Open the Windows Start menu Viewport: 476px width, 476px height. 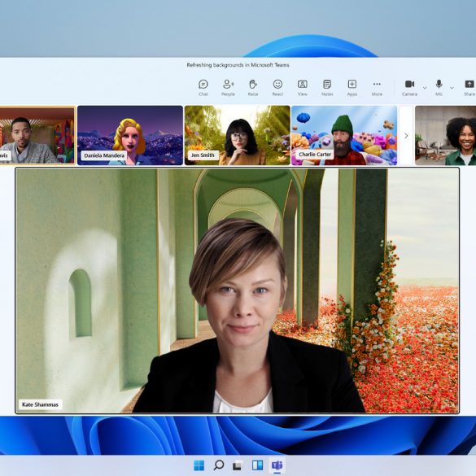pos(199,465)
